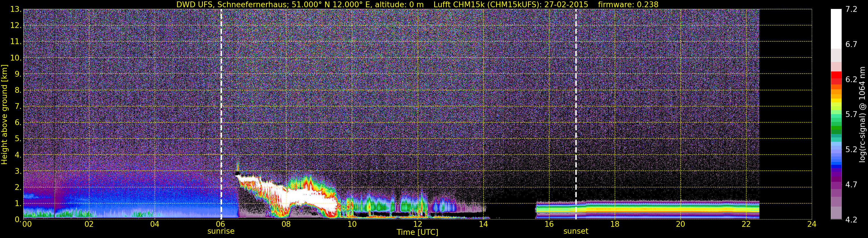Click the y-axis tick label '1.'
The height and width of the screenshot is (238, 868).
tap(18, 204)
